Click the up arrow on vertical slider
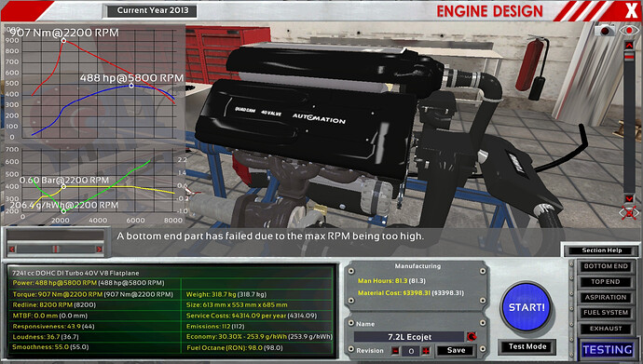 629,45
